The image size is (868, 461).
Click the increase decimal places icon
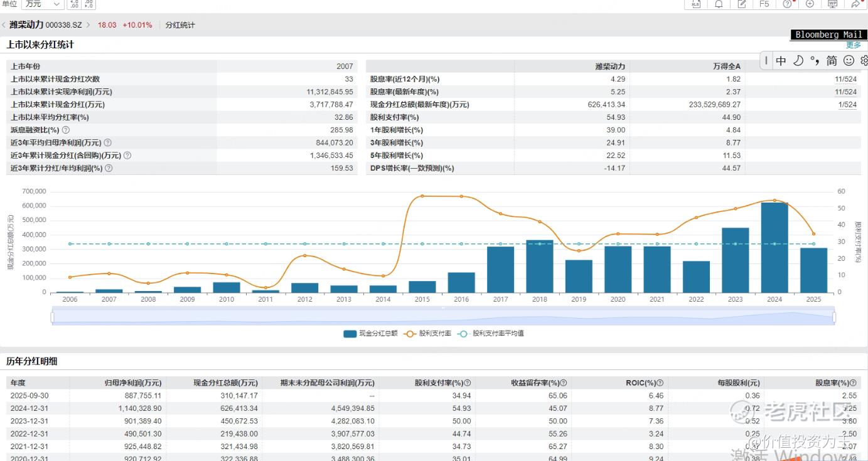[73, 4]
